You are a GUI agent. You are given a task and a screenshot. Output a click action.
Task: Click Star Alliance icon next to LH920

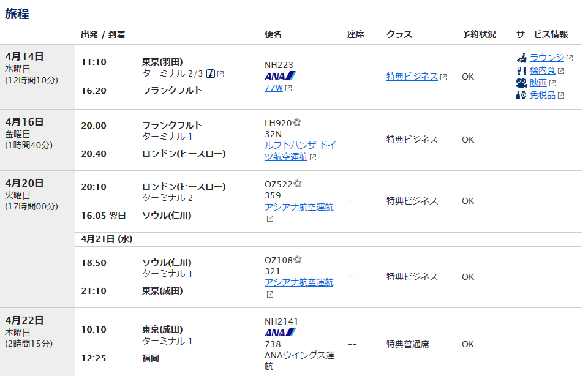pyautogui.click(x=297, y=122)
